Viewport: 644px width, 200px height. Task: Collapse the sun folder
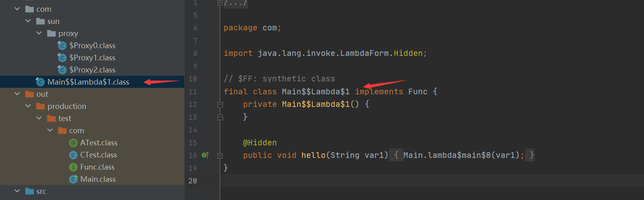(28, 21)
